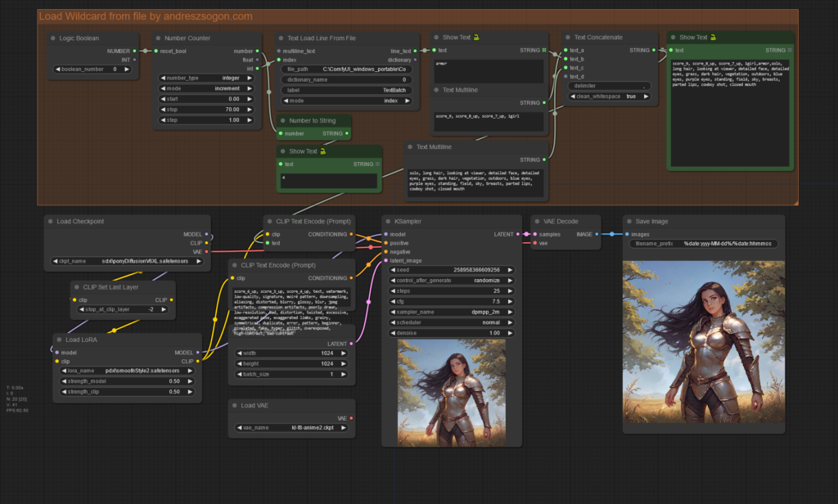
Task: Click the file_path field in Text Load Line
Action: [x=347, y=70]
